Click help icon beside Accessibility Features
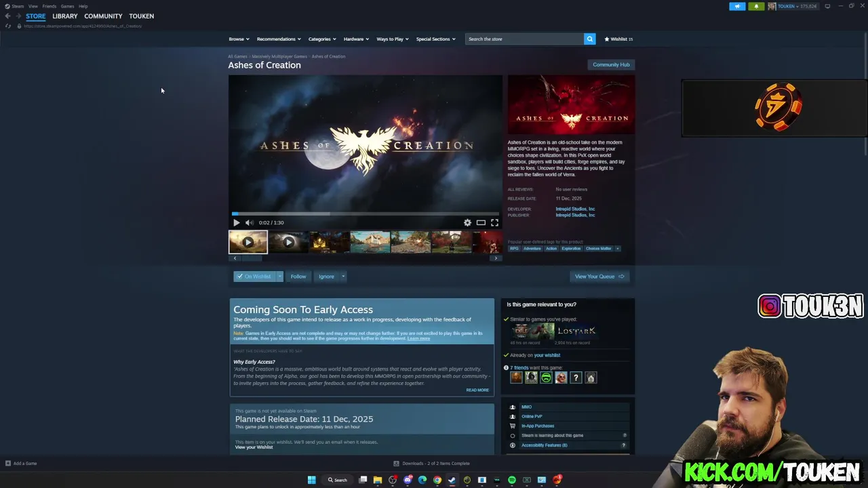 click(x=623, y=445)
